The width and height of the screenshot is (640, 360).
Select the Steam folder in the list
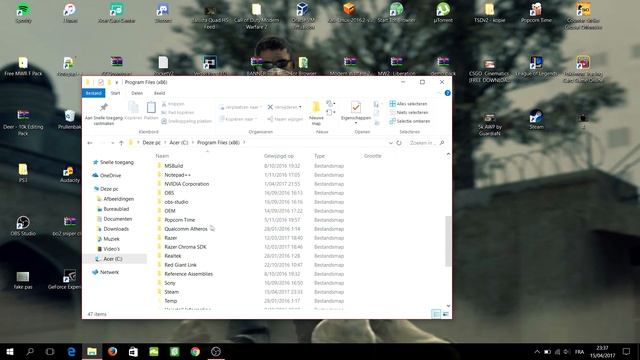point(171,291)
